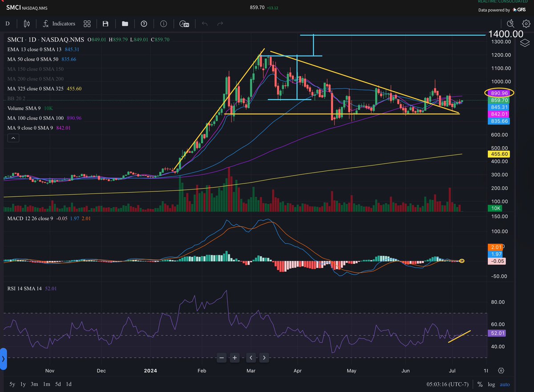534x392 pixels.
Task: Select the 5d time range
Action: pyautogui.click(x=58, y=384)
